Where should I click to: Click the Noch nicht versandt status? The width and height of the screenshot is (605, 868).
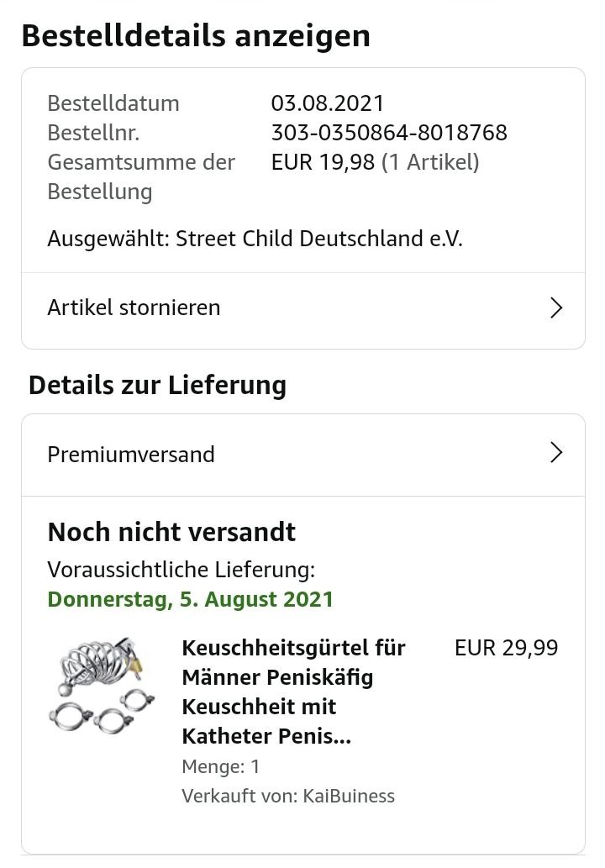point(171,532)
